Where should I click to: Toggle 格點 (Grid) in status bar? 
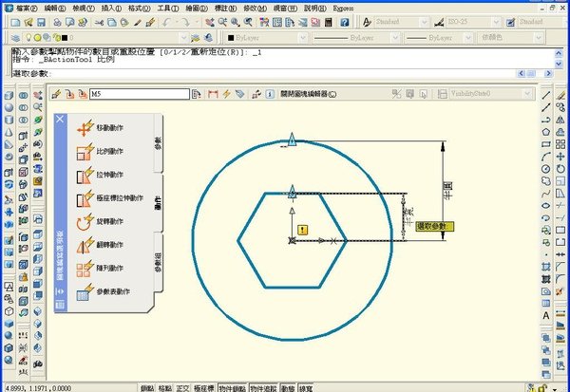[x=165, y=388]
